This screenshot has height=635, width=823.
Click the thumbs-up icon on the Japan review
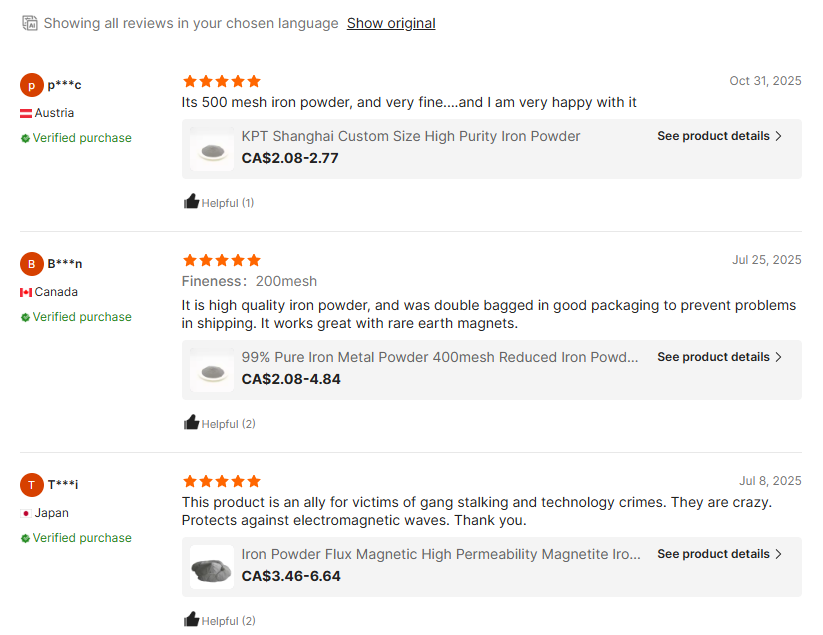(192, 620)
